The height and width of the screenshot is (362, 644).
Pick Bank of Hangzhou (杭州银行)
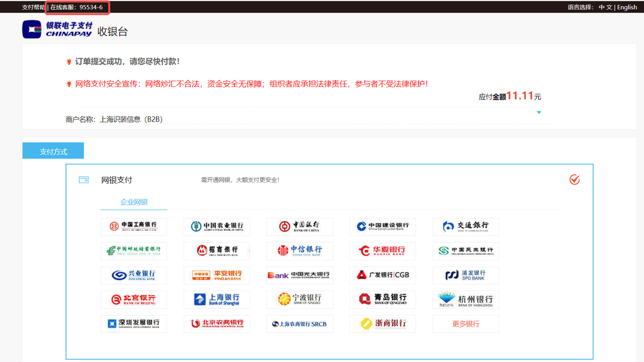click(x=466, y=300)
